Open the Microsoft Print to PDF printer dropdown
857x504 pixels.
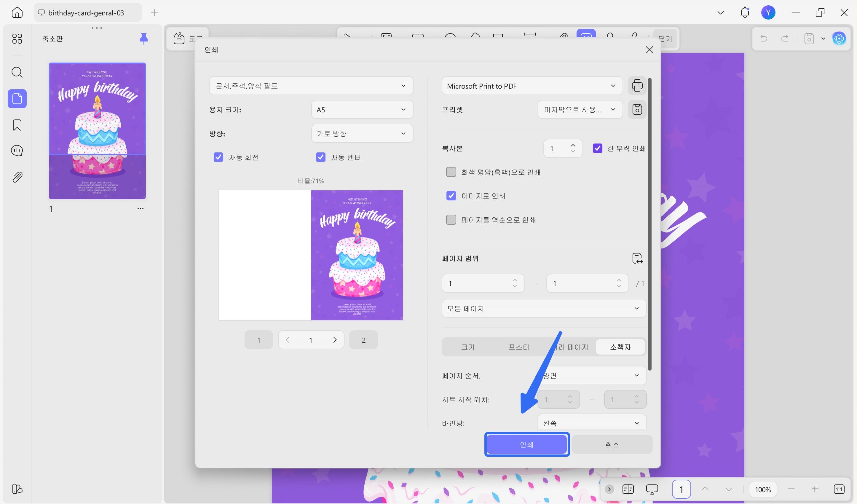(x=532, y=86)
